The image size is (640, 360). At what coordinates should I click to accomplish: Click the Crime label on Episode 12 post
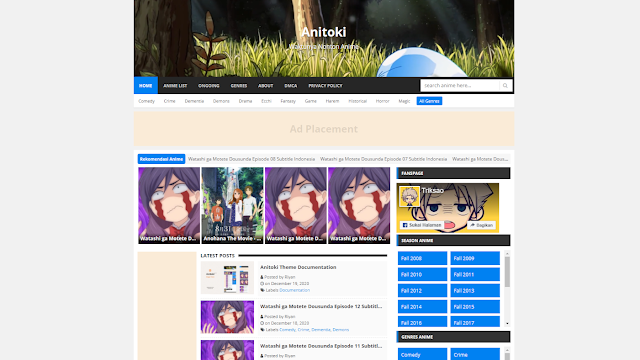[x=303, y=330]
